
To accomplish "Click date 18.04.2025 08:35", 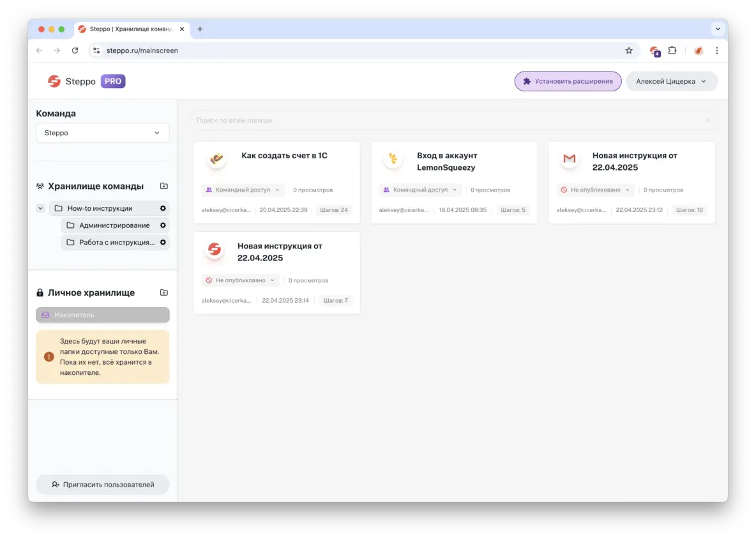I will (x=462, y=209).
